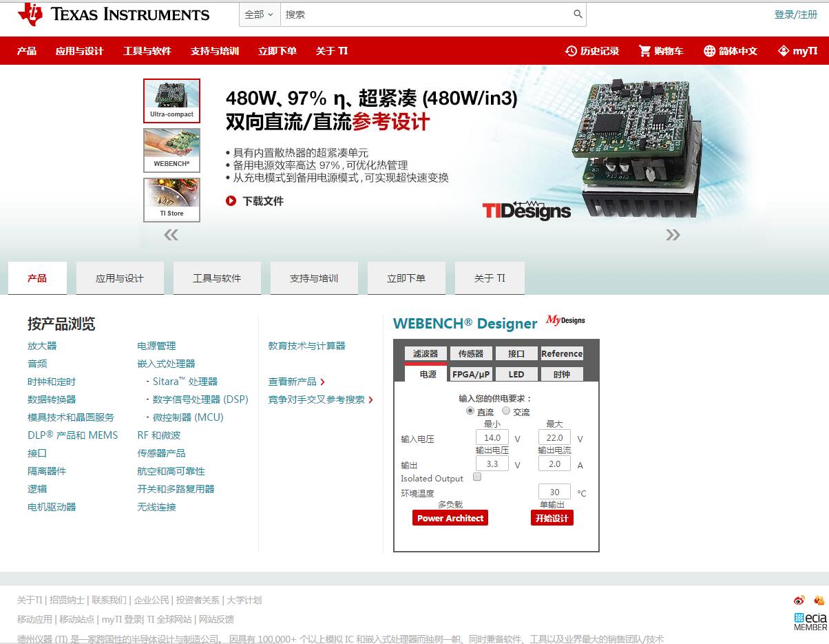This screenshot has width=829, height=644.
Task: Click the search magnifier icon
Action: pyautogui.click(x=578, y=14)
